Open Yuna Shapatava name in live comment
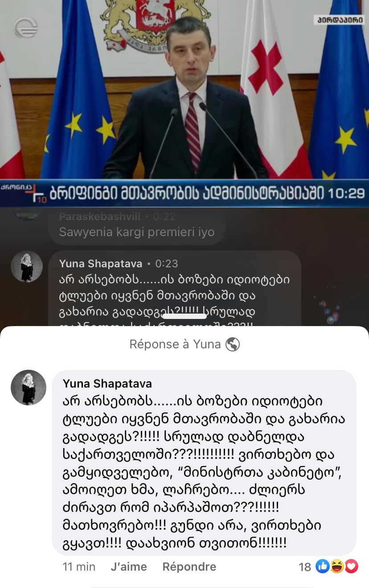The width and height of the screenshot is (369, 588). pyautogui.click(x=101, y=264)
